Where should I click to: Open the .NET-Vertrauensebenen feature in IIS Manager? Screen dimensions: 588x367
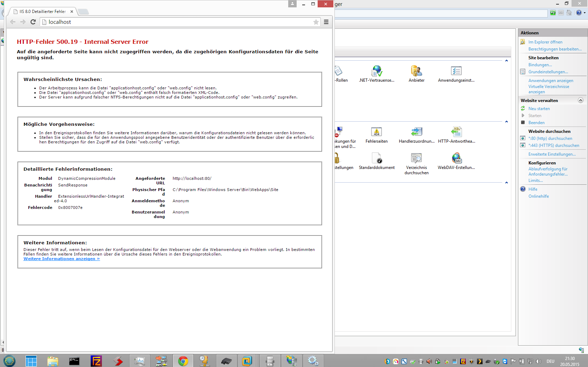tap(376, 74)
